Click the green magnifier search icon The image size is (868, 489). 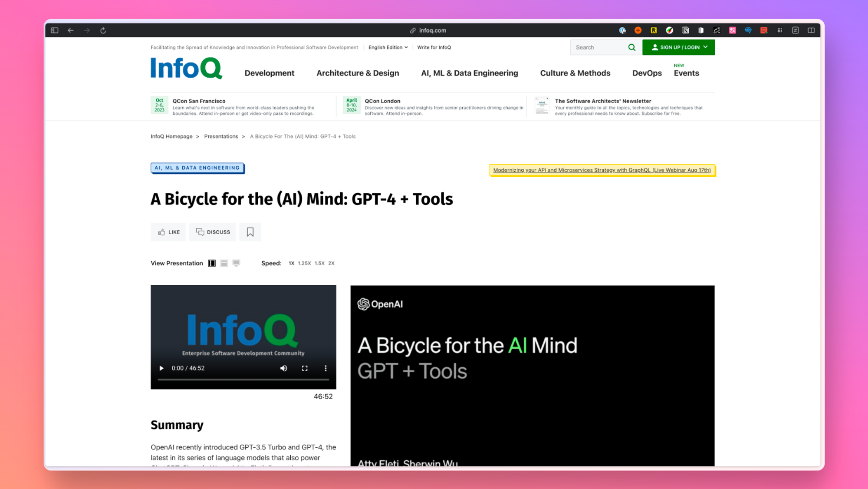[x=632, y=47]
